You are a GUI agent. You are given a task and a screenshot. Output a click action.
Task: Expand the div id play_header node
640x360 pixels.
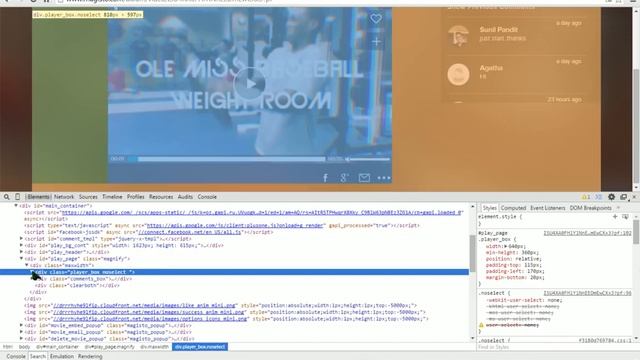pos(22,252)
